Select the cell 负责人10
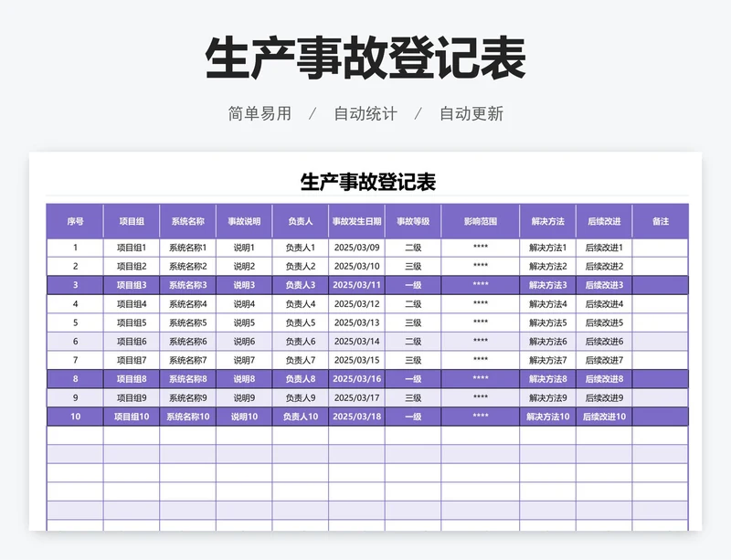 pyautogui.click(x=301, y=417)
